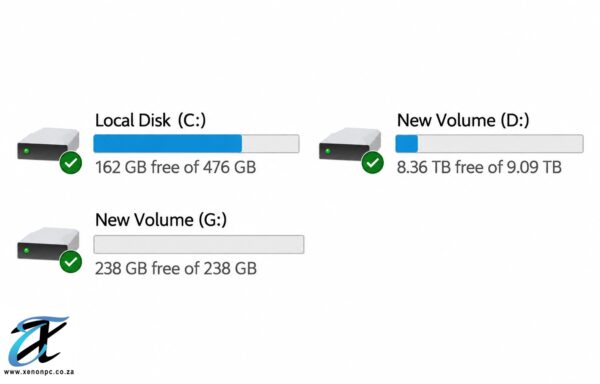Click the New Volume (D:) label
The image size is (600, 384).
(x=463, y=120)
